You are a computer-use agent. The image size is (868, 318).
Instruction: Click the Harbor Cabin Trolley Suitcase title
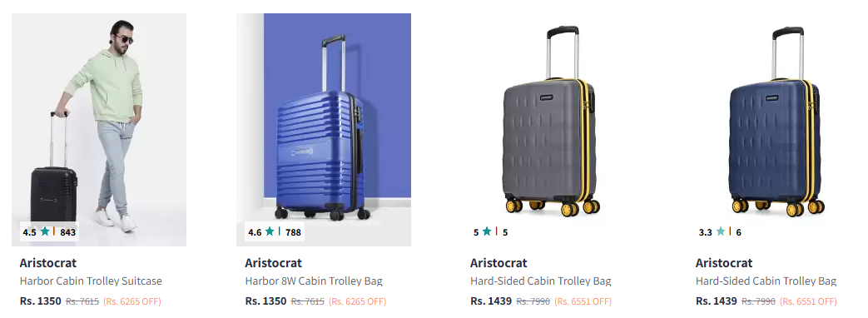coord(91,281)
